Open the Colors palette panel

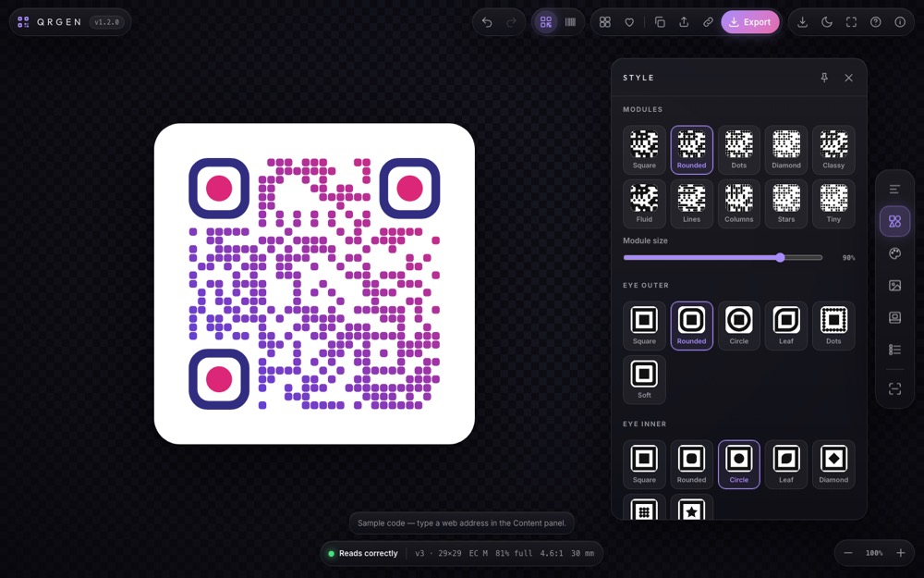(x=894, y=253)
